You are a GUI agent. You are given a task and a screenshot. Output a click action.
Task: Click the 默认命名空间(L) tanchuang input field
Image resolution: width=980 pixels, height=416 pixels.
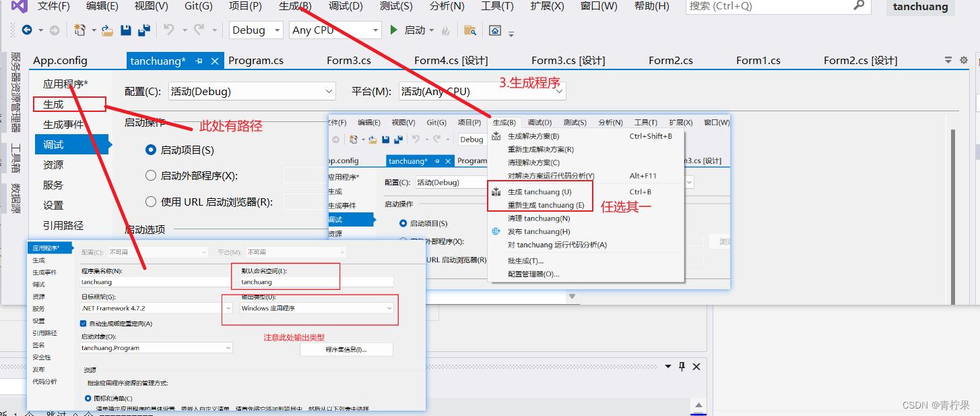(317, 282)
